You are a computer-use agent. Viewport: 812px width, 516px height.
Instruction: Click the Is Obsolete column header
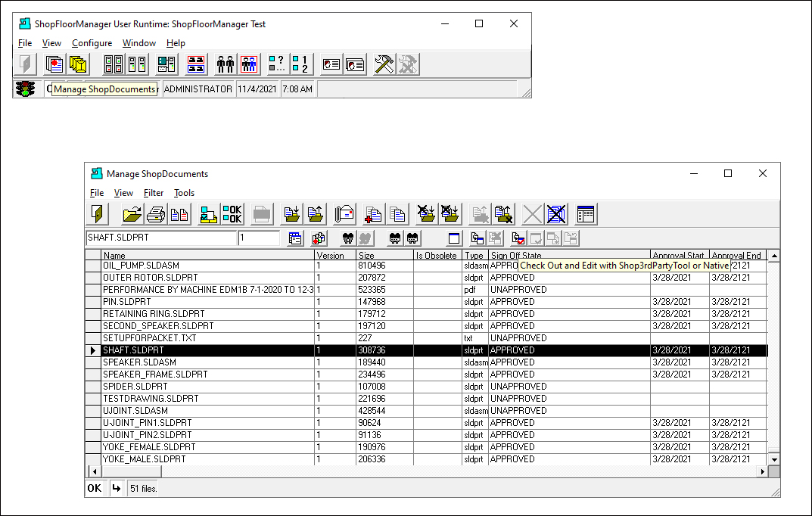coord(437,255)
